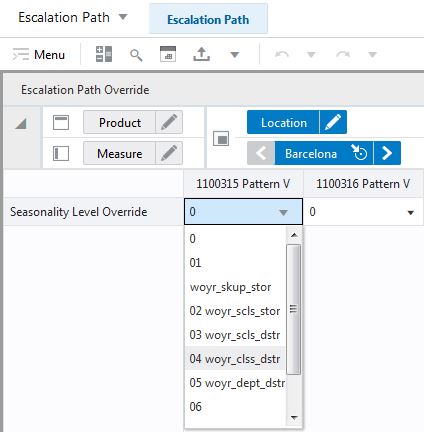Screen dimensions: 424x432
Task: Click the calendar format icon in toolbar
Action: [168, 54]
